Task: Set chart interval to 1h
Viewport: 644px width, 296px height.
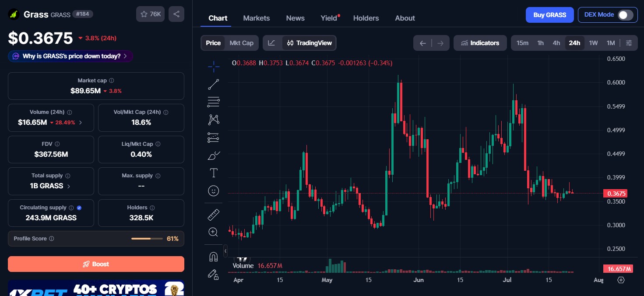Action: (541, 43)
